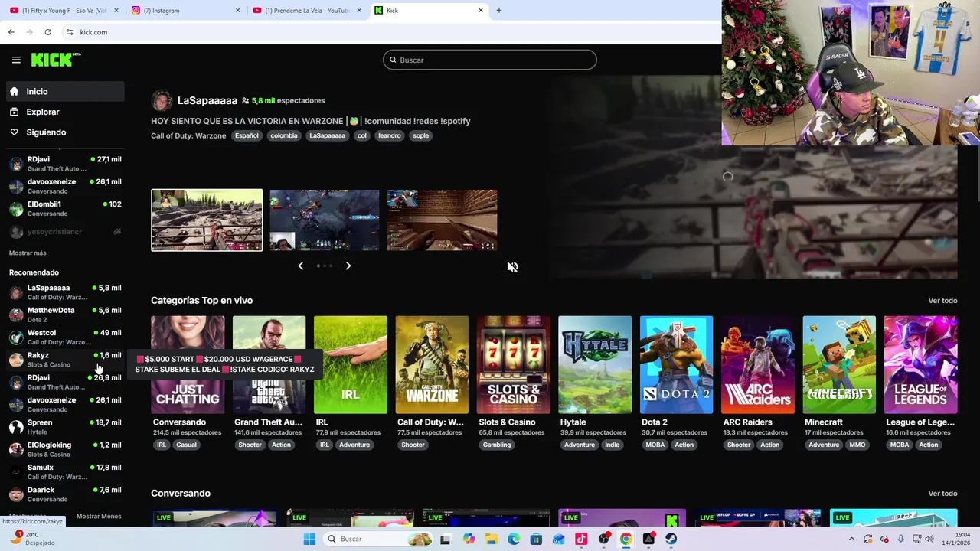
Task: Click the Kick logo
Action: point(56,60)
